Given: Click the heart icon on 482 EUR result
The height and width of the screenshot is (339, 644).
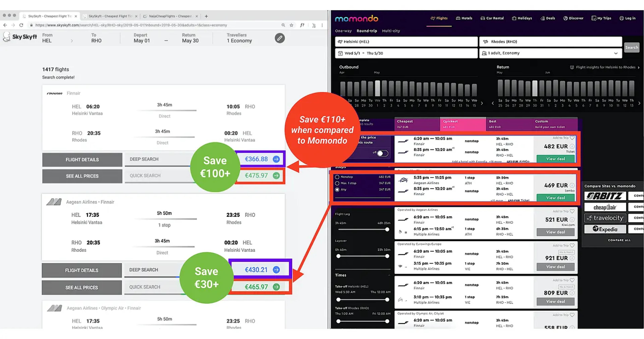Looking at the screenshot, I should (572, 138).
